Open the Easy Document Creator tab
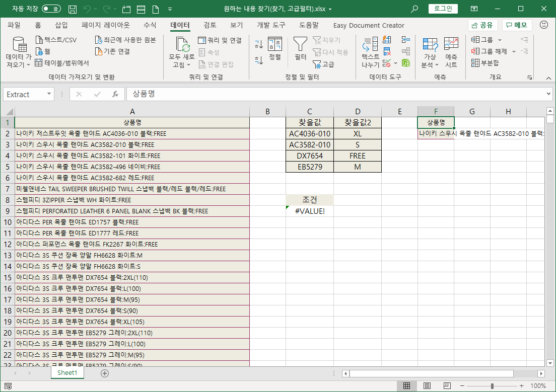The width and height of the screenshot is (556, 392). tap(369, 26)
